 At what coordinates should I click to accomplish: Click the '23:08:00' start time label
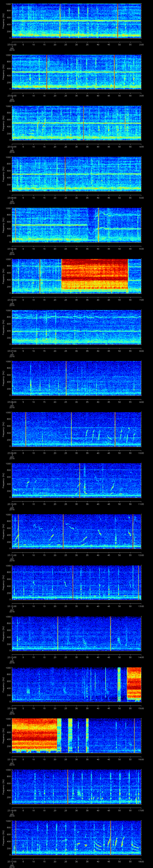[x=12, y=402]
